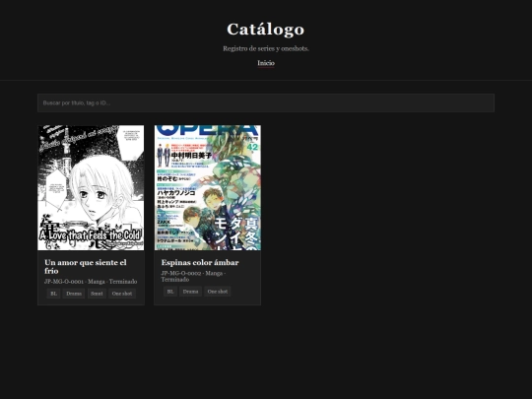
Task: Open the 'A Love that Feels the Cold' cover thumbnail
Action: pos(91,188)
